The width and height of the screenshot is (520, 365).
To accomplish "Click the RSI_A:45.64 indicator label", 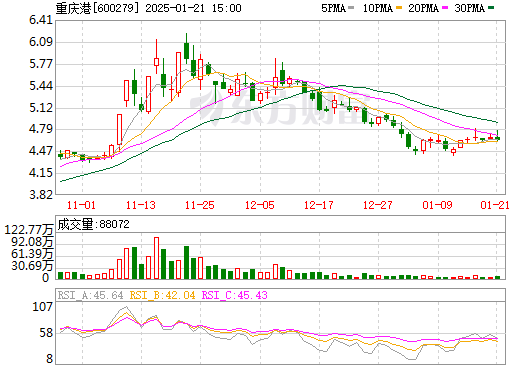I will [x=90, y=295].
